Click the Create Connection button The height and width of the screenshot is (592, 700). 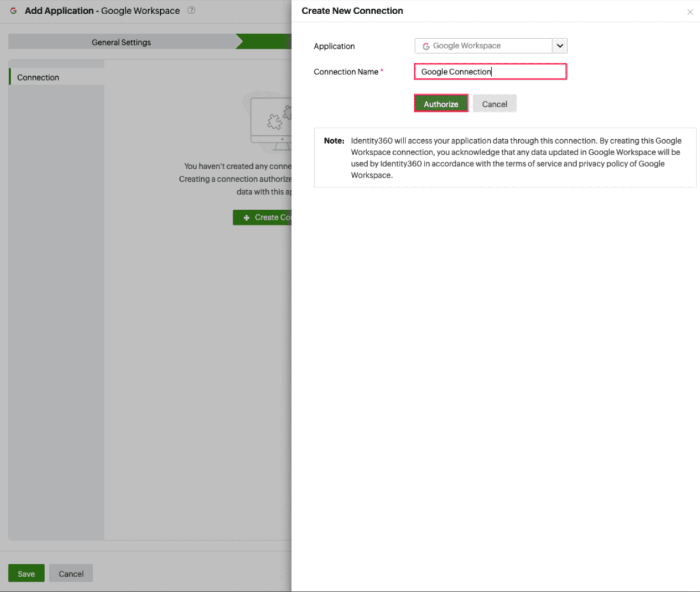click(267, 217)
